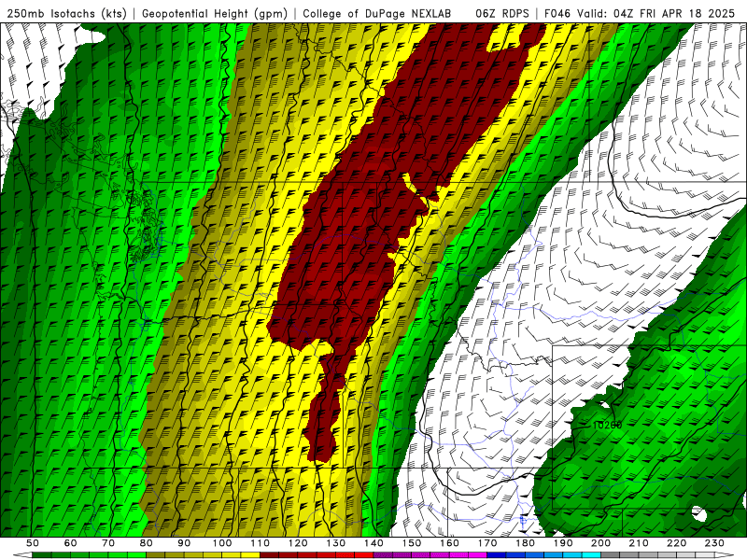Click the 'F046 Valid: 04Z FRI APR 18 2025' text

(x=640, y=13)
